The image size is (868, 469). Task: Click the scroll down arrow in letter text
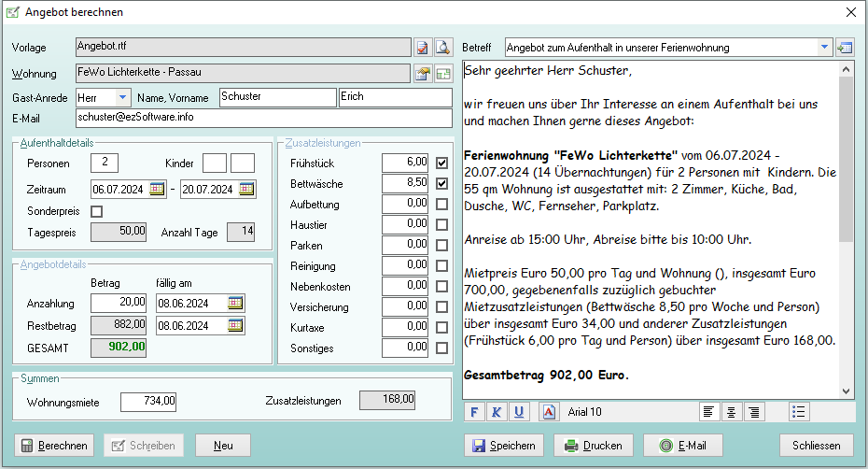click(846, 391)
